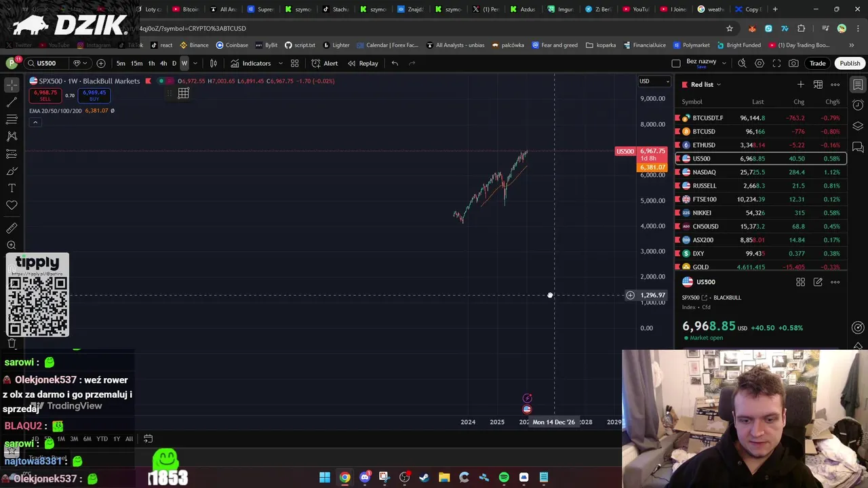Click the Trade button
Image resolution: width=868 pixels, height=488 pixels.
817,63
